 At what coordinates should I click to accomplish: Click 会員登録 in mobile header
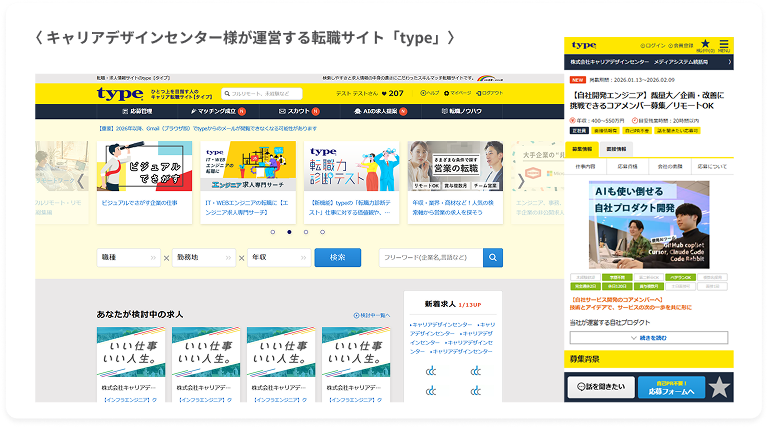coord(681,46)
